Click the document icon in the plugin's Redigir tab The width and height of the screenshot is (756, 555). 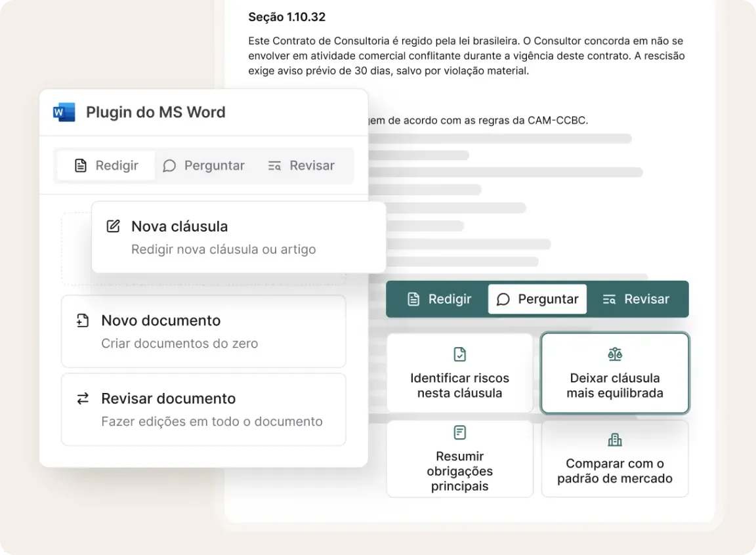(x=81, y=166)
